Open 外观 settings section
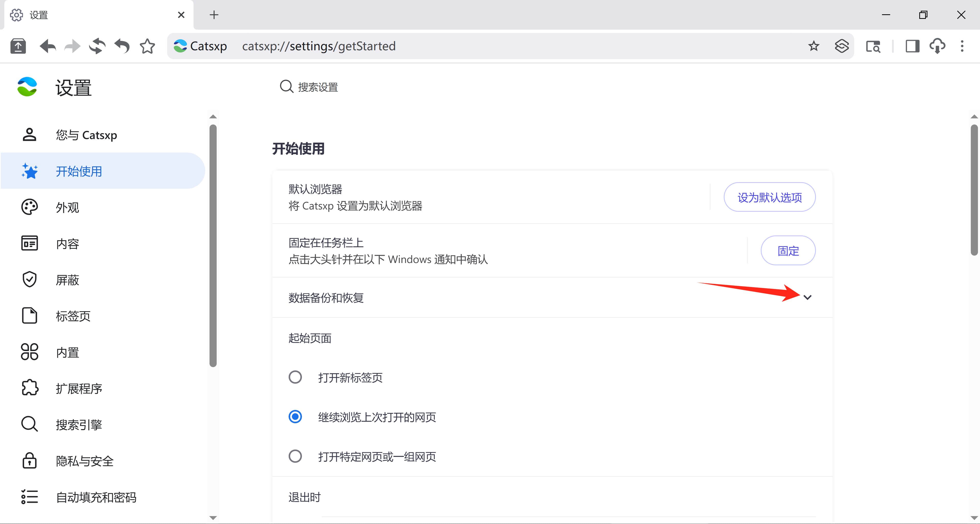980x524 pixels. (67, 207)
